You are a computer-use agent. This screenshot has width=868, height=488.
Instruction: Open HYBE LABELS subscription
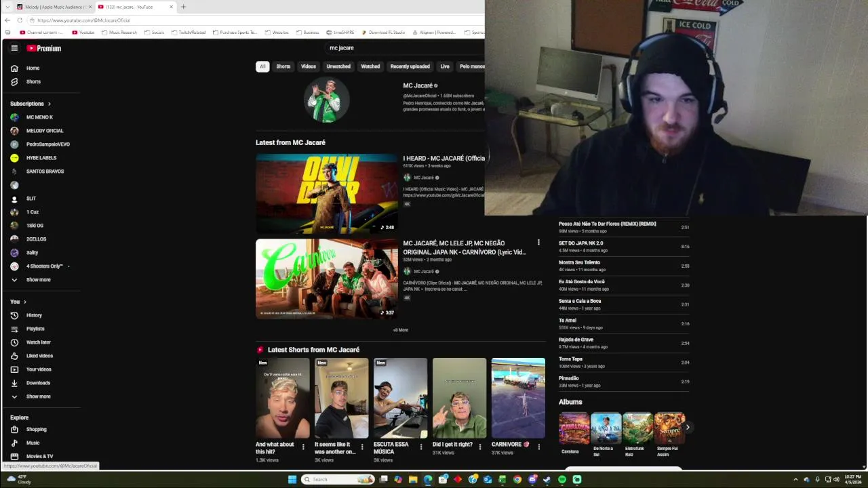coord(41,158)
